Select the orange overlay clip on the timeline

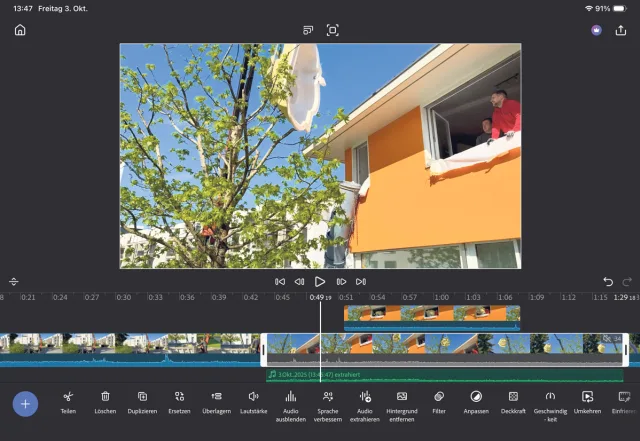431,318
